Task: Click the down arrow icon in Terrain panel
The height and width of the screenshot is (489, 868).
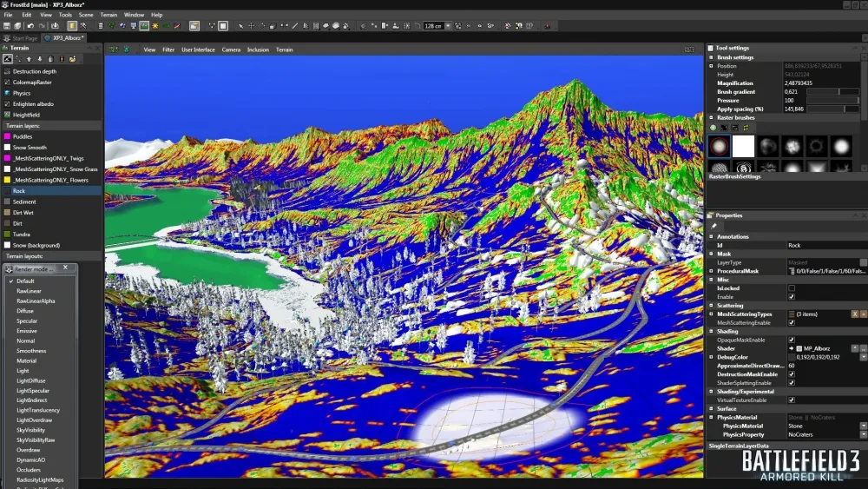Action: pos(40,59)
